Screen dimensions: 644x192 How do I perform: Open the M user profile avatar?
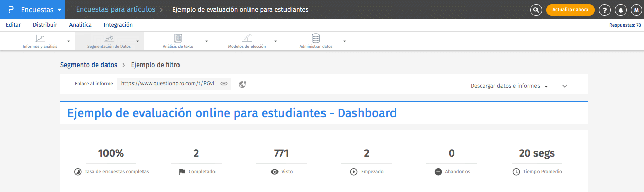[x=636, y=10]
